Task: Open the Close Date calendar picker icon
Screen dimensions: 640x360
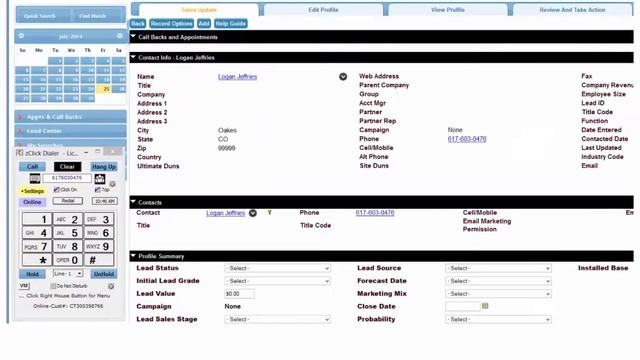Action: (x=485, y=306)
